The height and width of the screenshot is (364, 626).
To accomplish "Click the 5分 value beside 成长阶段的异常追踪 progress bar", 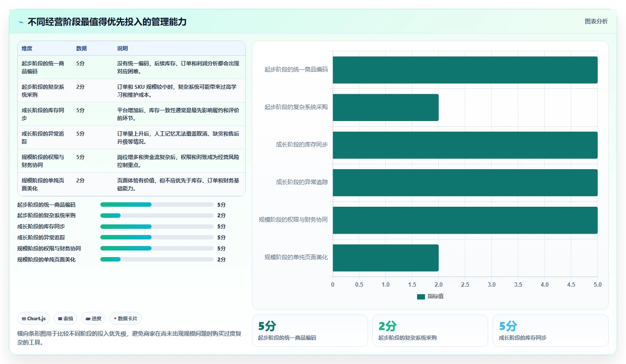I will (221, 237).
